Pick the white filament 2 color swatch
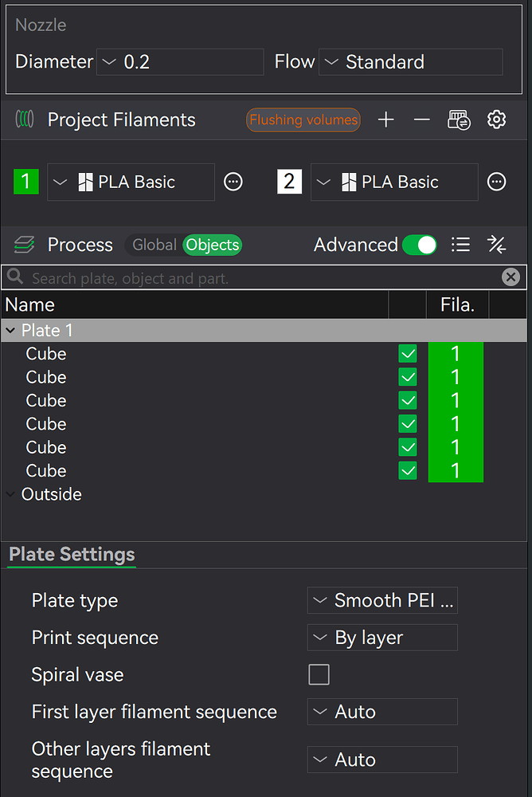 pyautogui.click(x=289, y=182)
